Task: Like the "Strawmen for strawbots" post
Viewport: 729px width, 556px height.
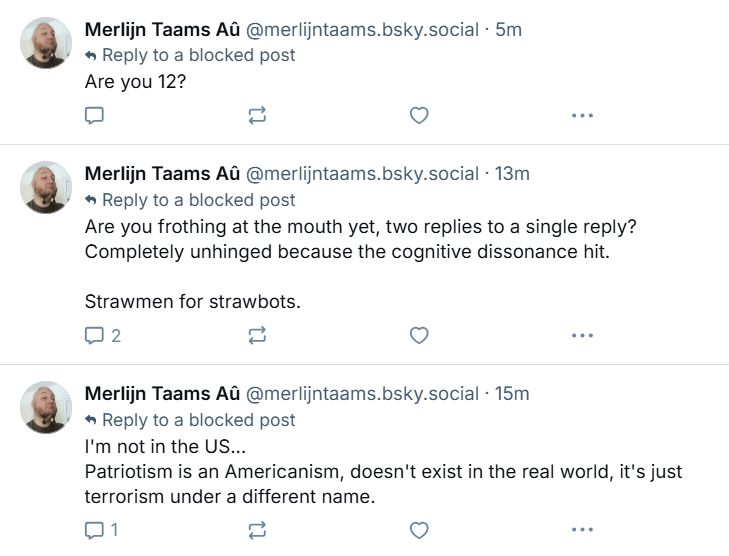Action: coord(419,336)
